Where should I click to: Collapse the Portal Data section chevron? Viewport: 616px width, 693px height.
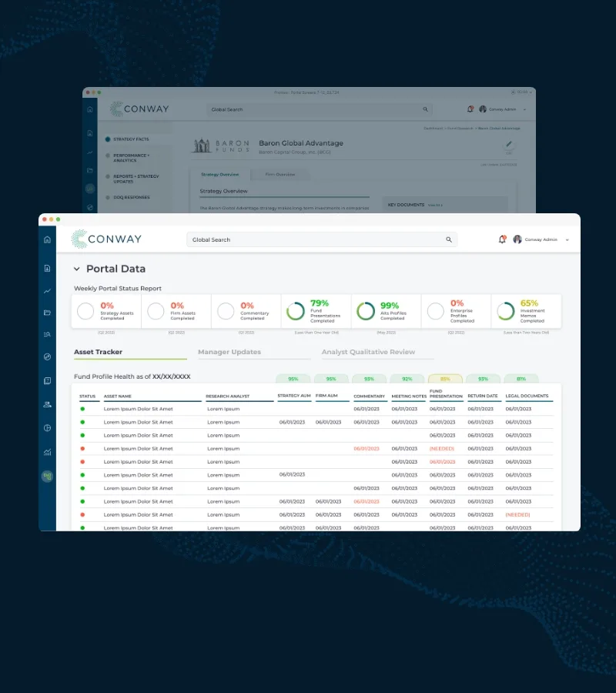[76, 269]
